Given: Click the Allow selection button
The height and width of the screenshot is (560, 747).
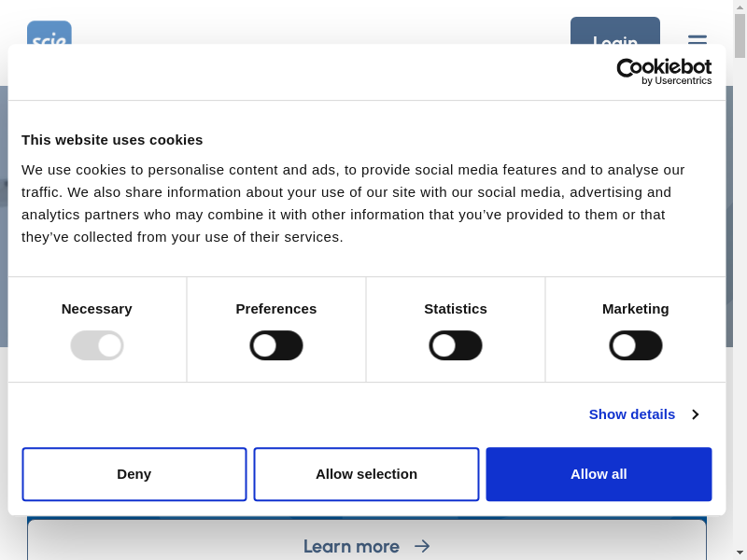Looking at the screenshot, I should 366,474.
